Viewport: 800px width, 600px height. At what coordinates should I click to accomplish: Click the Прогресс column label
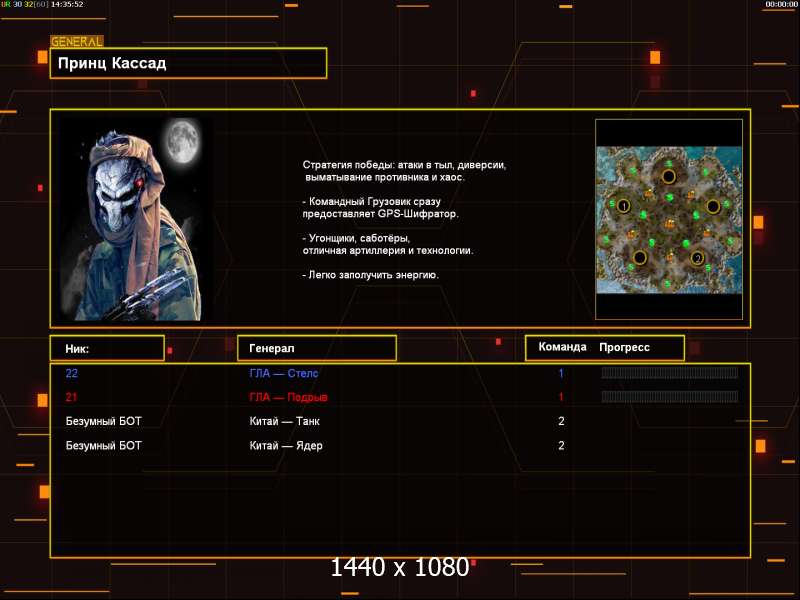[x=624, y=347]
